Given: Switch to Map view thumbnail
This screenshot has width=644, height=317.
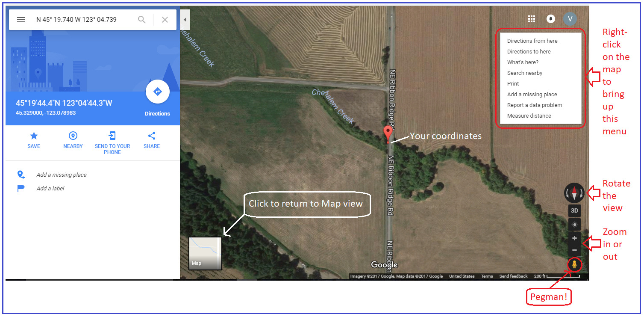Looking at the screenshot, I should point(206,253).
